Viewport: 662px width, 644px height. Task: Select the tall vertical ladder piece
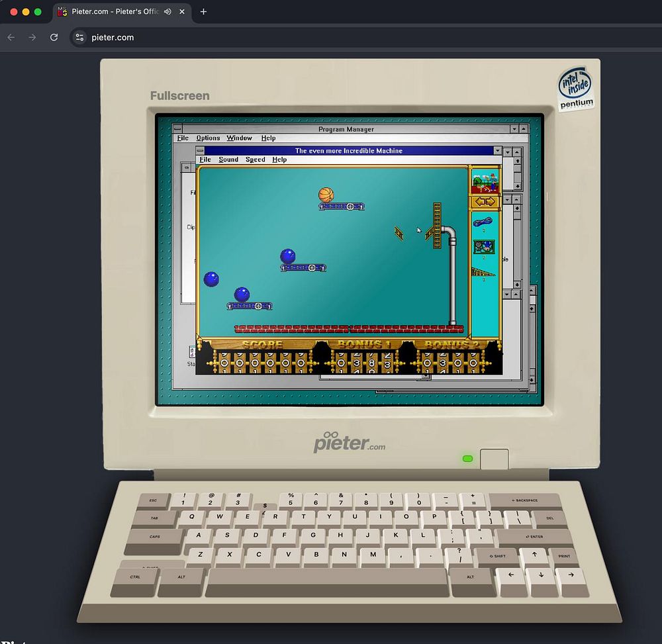[x=437, y=225]
